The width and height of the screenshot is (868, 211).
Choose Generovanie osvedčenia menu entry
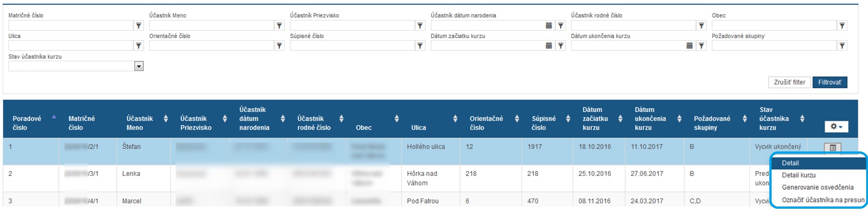(817, 187)
